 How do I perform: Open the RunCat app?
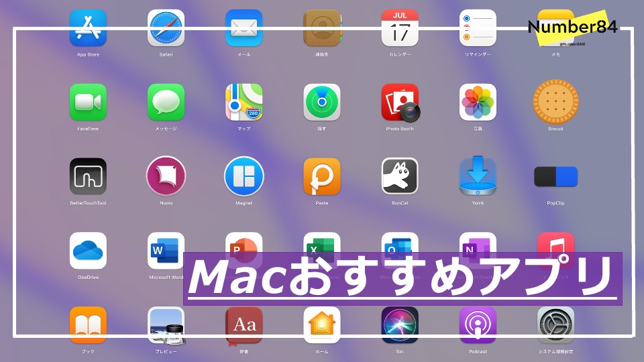coord(400,176)
